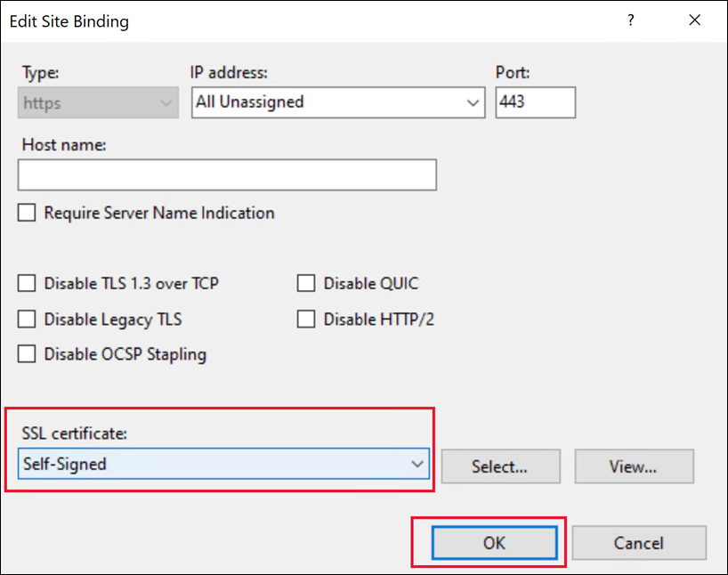Click View to inspect the certificate

(x=634, y=466)
